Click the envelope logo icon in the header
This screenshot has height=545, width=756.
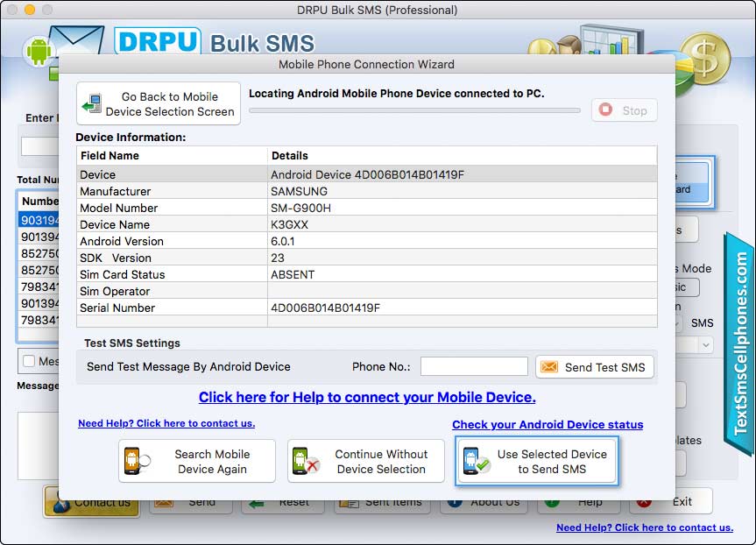pos(77,40)
